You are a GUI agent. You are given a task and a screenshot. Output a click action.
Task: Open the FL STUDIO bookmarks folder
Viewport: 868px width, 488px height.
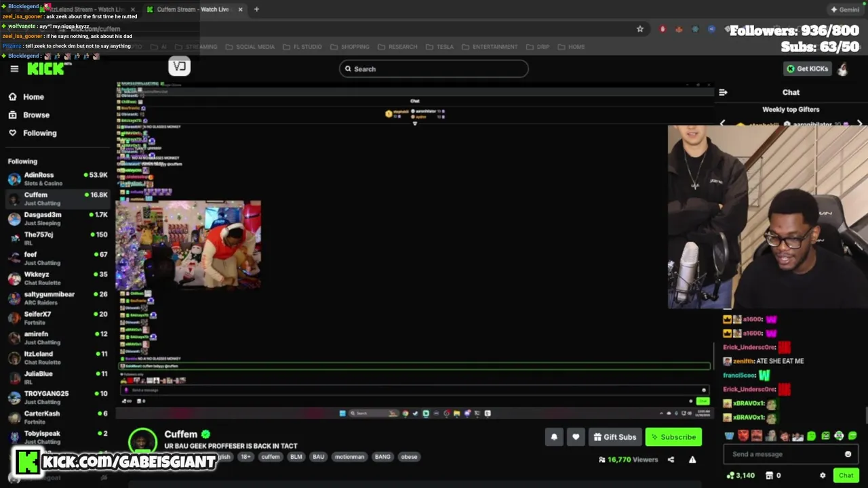pos(302,47)
